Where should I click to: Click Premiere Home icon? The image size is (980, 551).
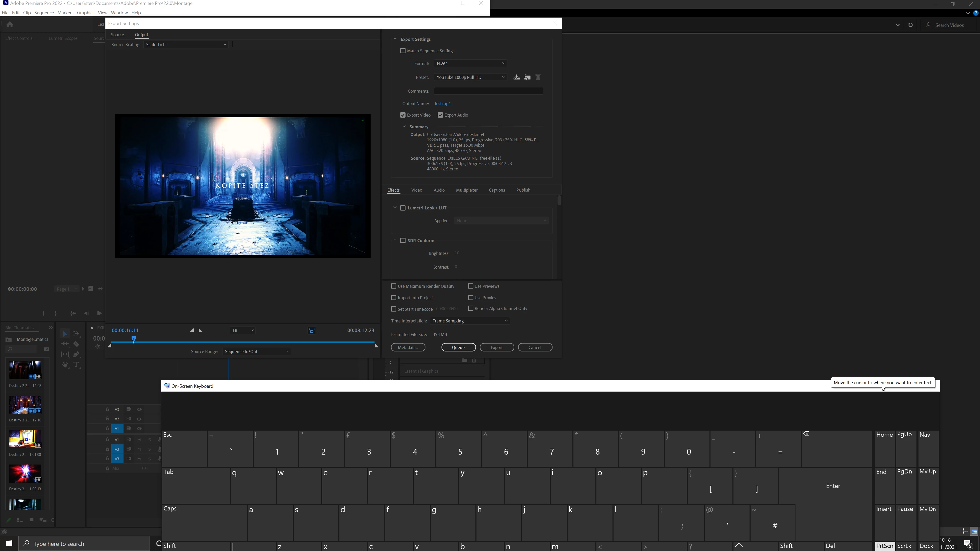10,24
